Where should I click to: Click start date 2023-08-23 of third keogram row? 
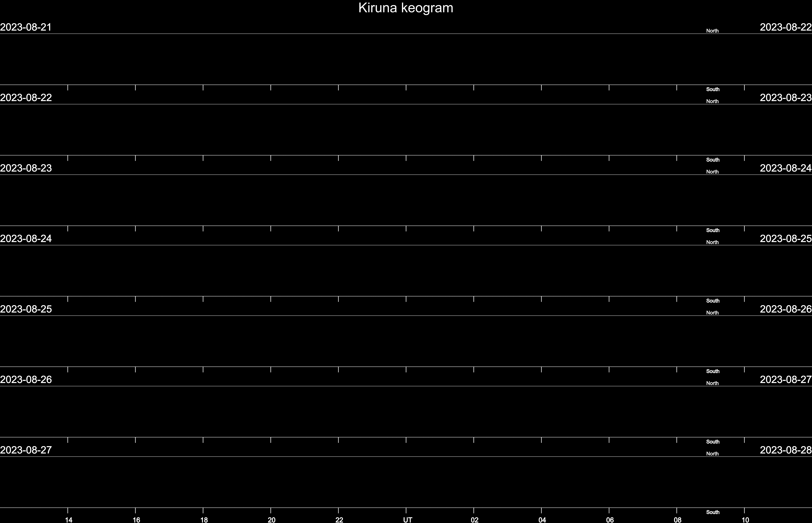[26, 168]
